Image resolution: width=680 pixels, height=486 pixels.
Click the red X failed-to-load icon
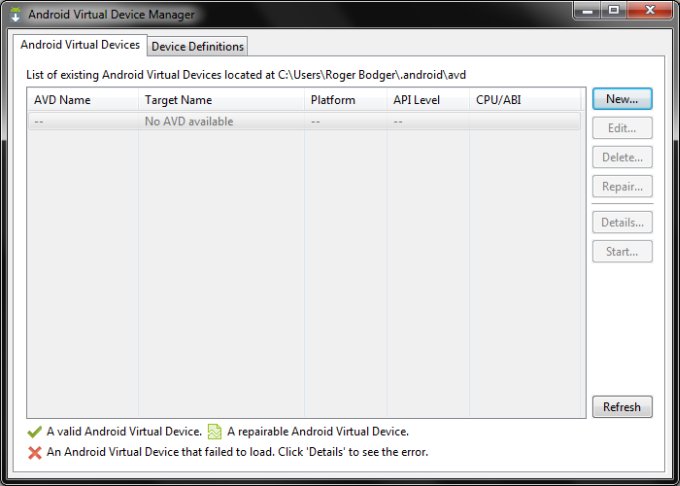pos(35,453)
